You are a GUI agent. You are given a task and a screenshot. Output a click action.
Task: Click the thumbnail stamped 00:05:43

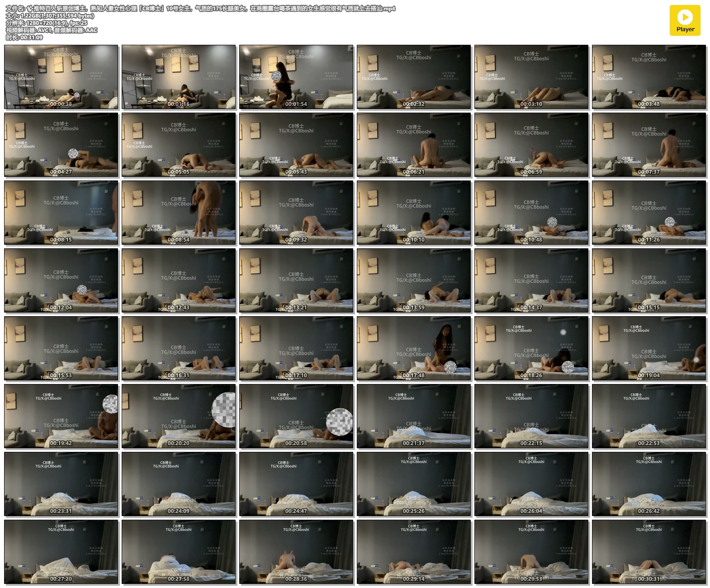pyautogui.click(x=296, y=145)
